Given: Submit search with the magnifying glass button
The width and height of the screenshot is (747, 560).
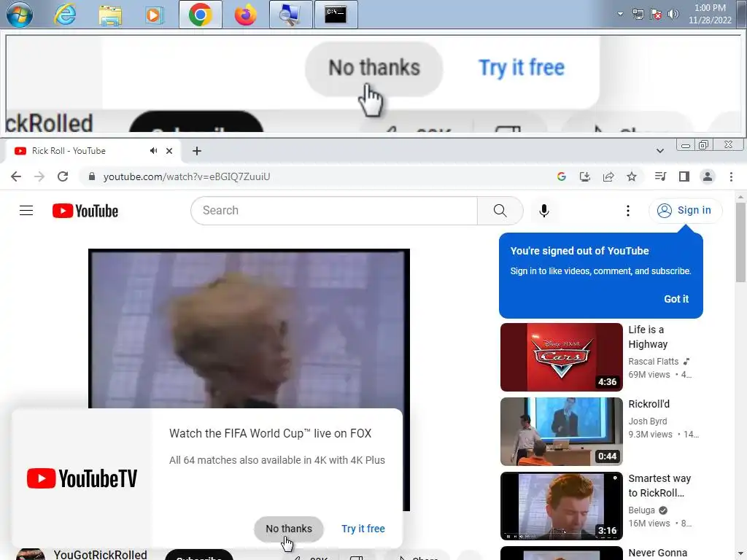Looking at the screenshot, I should pyautogui.click(x=500, y=211).
